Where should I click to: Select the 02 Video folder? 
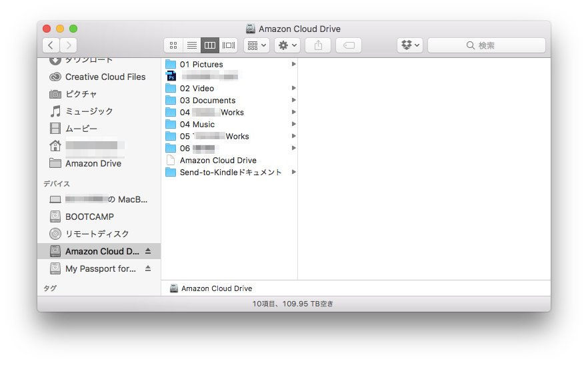[229, 89]
